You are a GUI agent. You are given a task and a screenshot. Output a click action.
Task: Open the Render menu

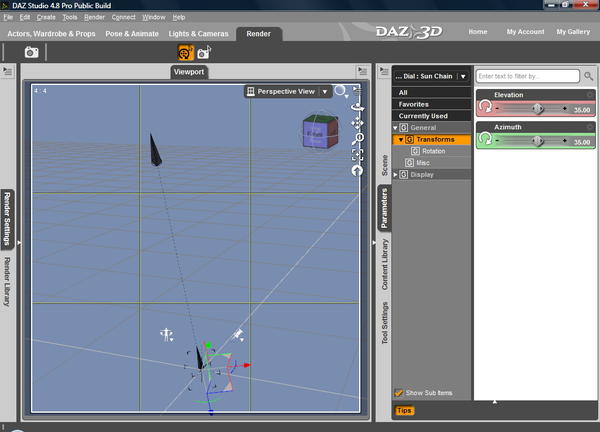pos(95,17)
